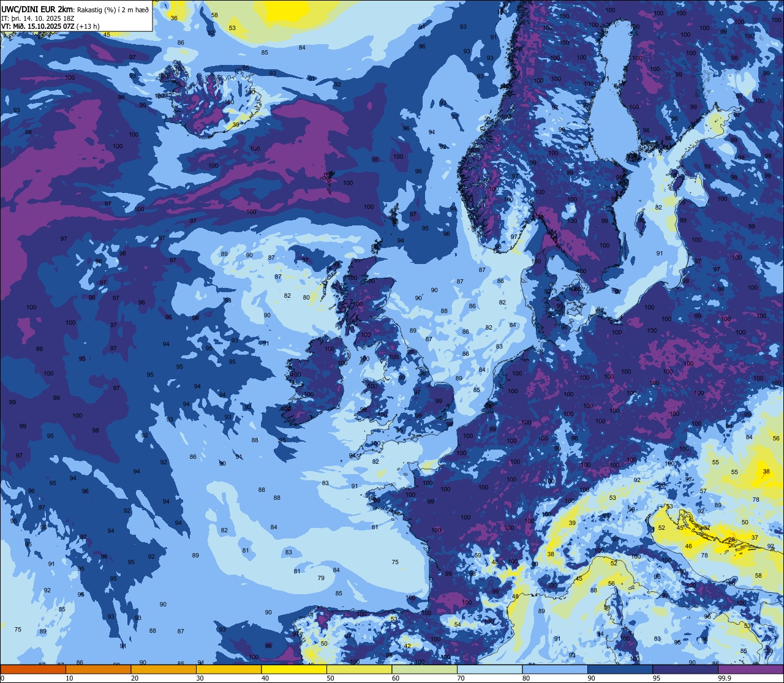Click the 30–40% amber legend swatch
This screenshot has height=683, width=784.
pos(228,669)
